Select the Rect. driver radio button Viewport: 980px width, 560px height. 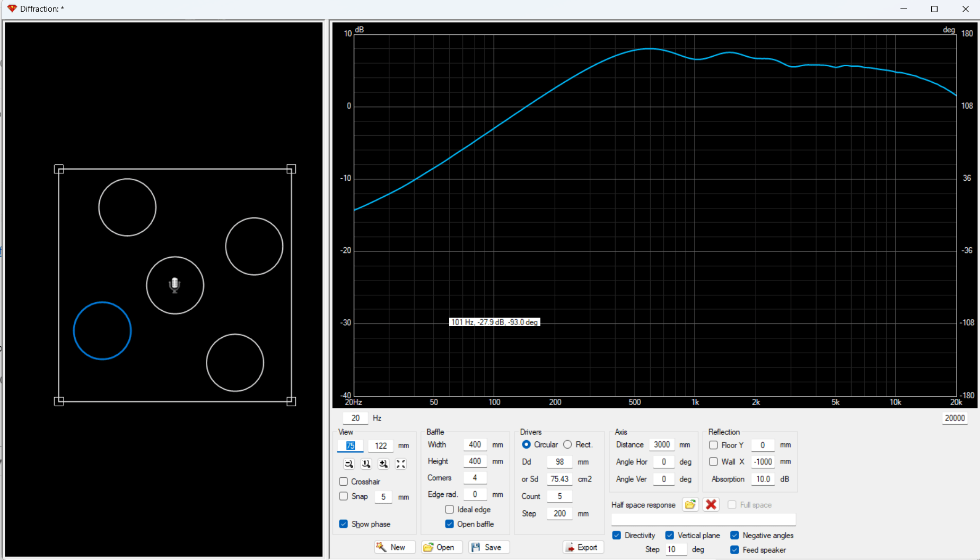pos(567,444)
